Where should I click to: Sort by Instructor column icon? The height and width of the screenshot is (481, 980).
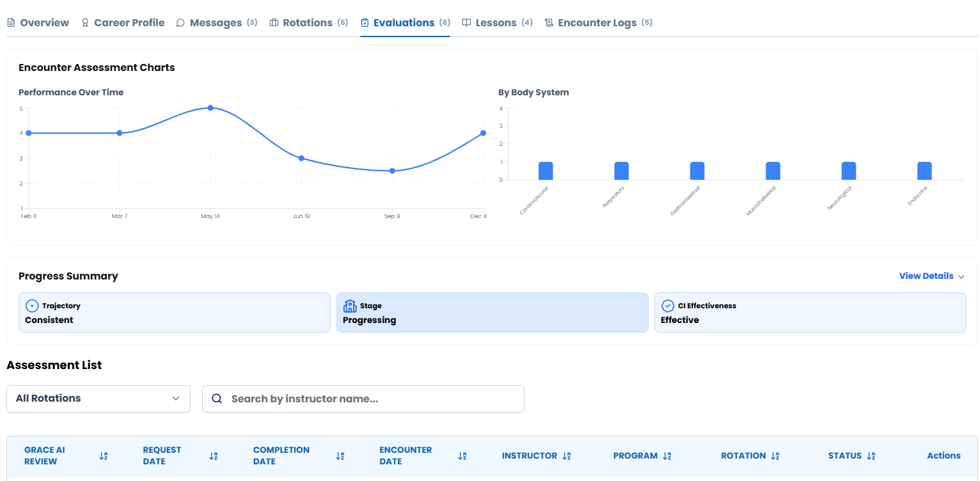[566, 456]
